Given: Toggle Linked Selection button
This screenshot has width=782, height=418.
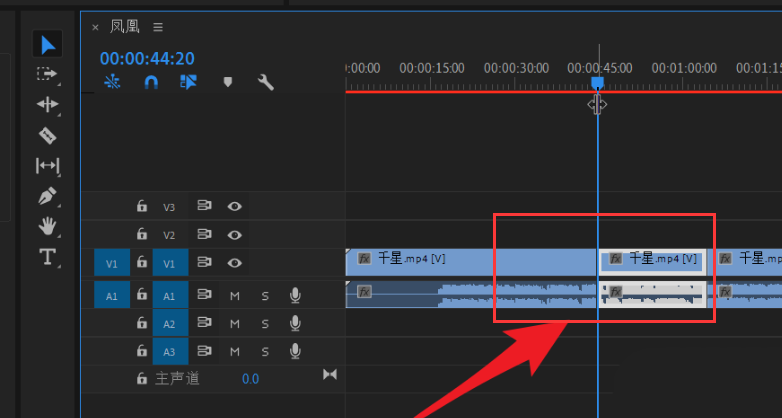Looking at the screenshot, I should coord(188,82).
